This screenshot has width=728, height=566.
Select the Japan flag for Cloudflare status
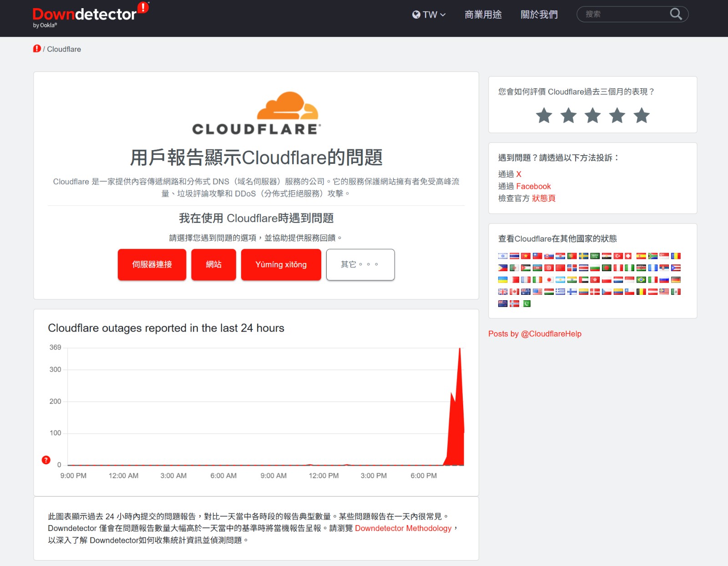tap(548, 280)
